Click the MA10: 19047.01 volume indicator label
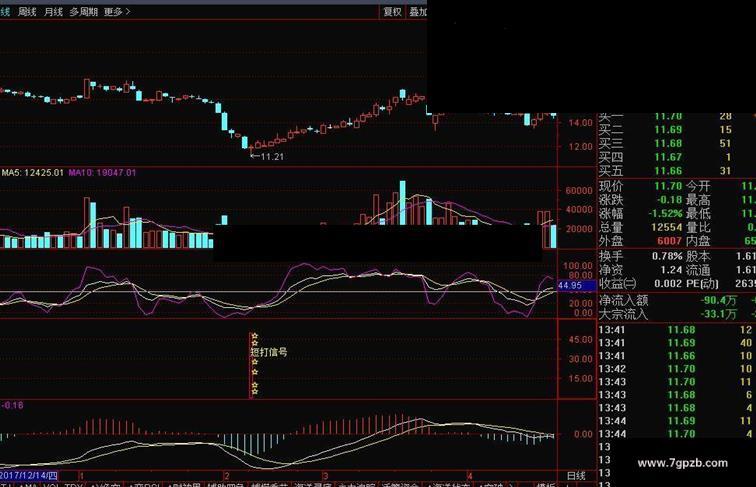The width and height of the screenshot is (756, 487). pos(102,172)
